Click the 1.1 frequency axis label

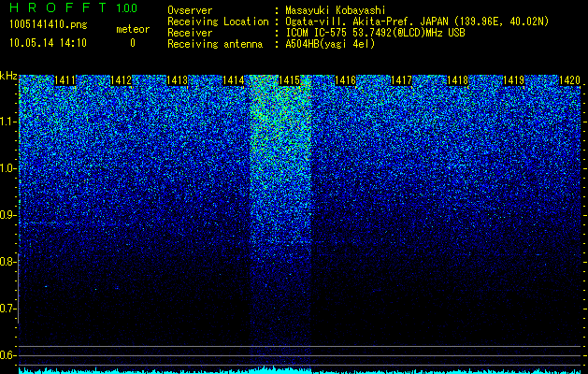pos(7,122)
